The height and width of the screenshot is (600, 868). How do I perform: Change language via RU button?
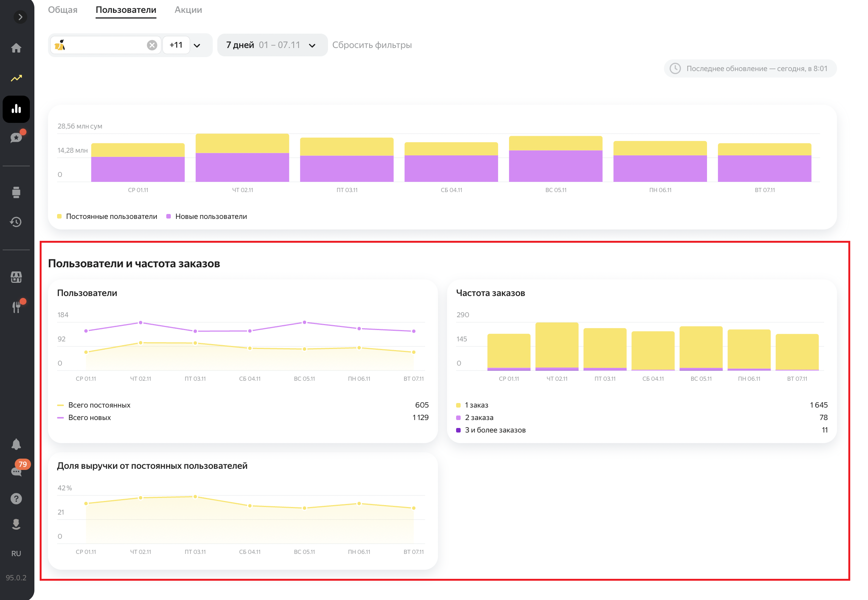16,553
